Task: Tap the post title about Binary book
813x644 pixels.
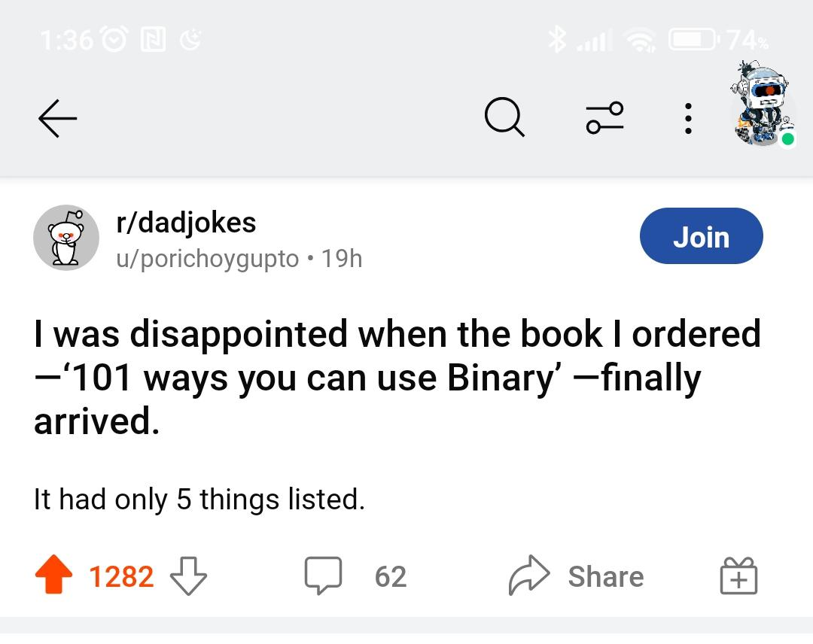Action: pyautogui.click(x=397, y=377)
